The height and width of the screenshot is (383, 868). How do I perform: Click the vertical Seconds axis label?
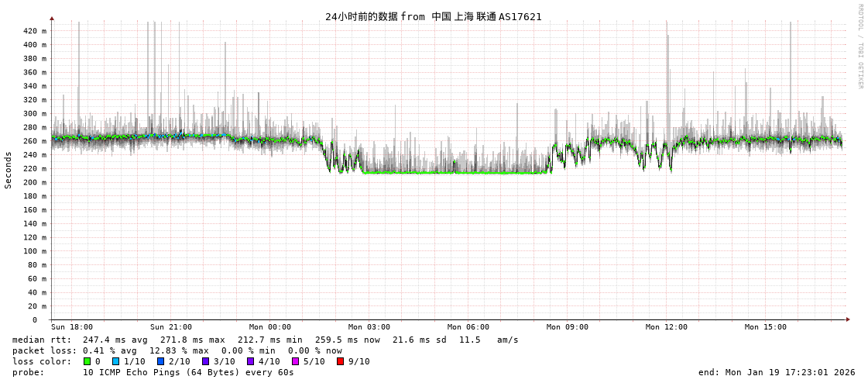[x=9, y=170]
